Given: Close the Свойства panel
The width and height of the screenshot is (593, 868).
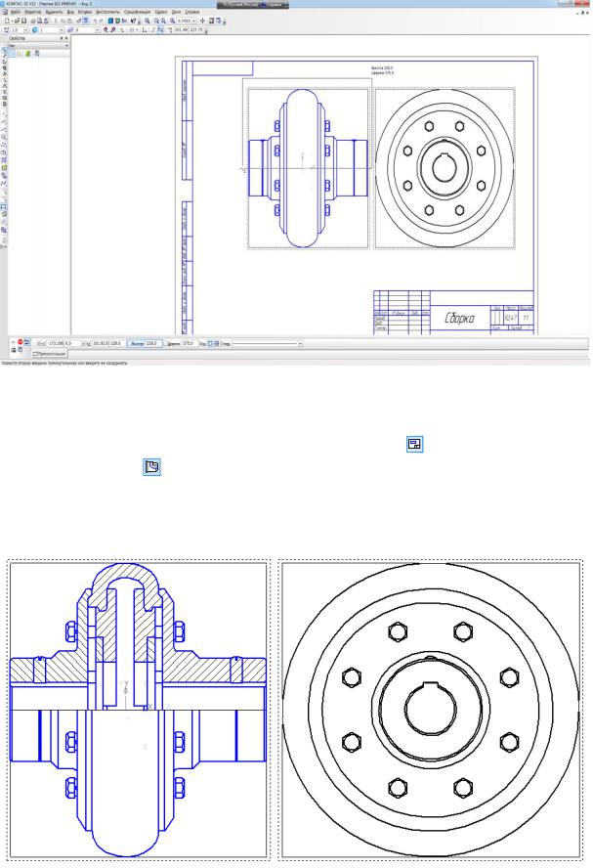Looking at the screenshot, I should pyautogui.click(x=66, y=38).
